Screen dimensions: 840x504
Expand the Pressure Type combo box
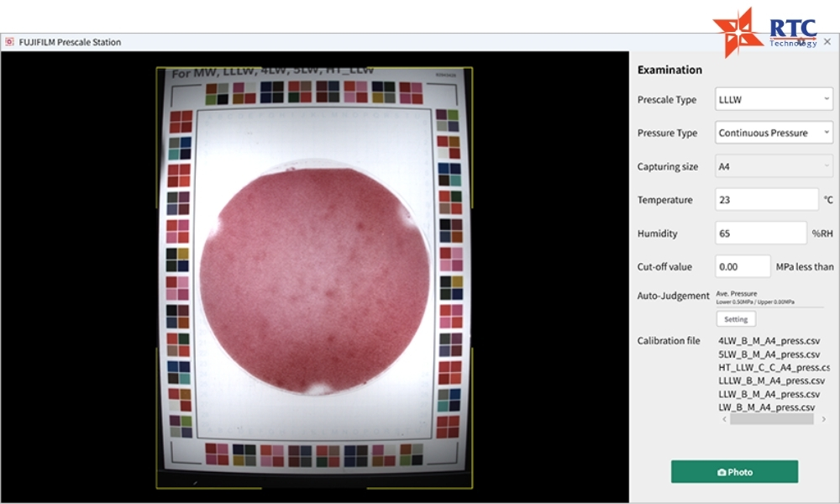click(x=774, y=132)
